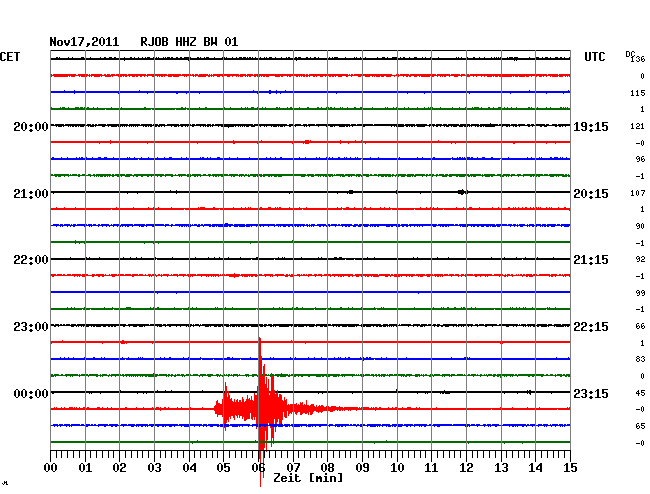
Task: Click the DC offset value 107
Action: [x=638, y=193]
